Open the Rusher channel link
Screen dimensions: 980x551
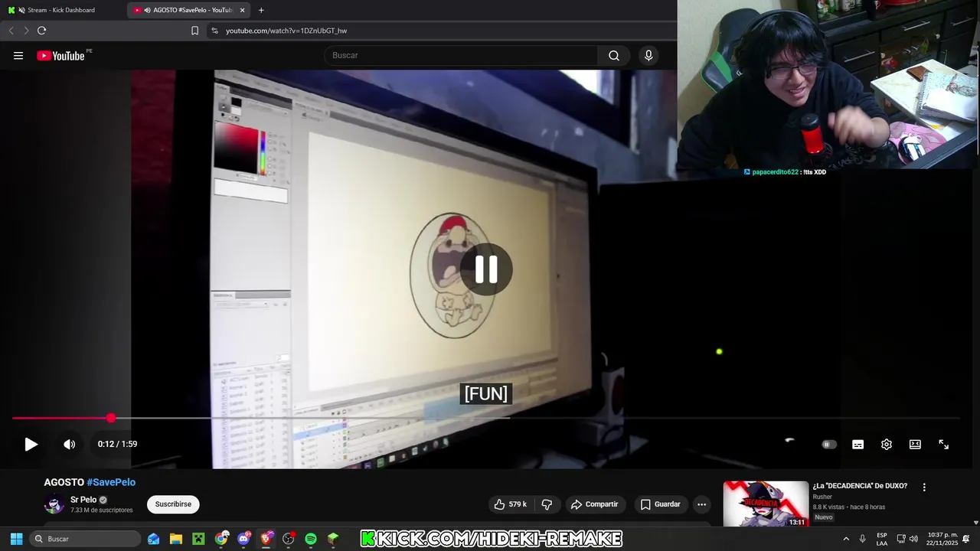tap(822, 497)
